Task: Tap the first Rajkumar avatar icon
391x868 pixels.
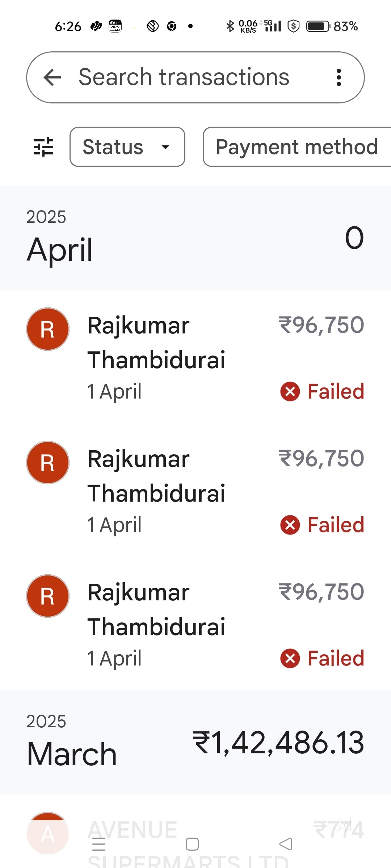Action: [48, 329]
